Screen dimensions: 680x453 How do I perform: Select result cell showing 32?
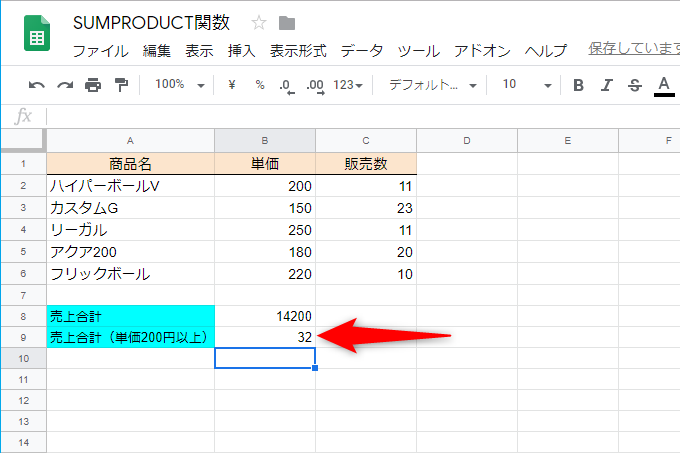[x=265, y=337]
